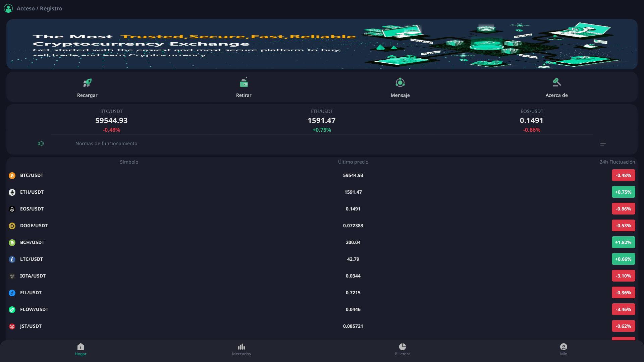This screenshot has height=362, width=644.
Task: Open the EOS/USDT summary card at 0.1491
Action: pyautogui.click(x=532, y=120)
